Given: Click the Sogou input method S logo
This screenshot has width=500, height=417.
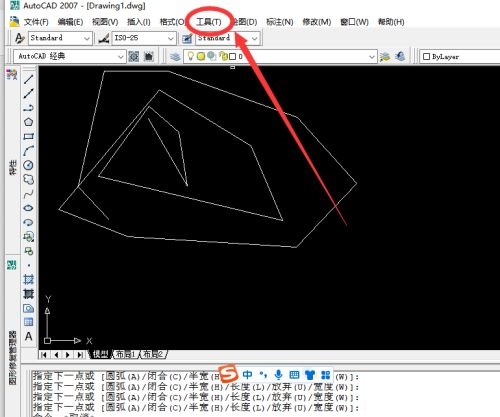Looking at the screenshot, I should point(228,374).
